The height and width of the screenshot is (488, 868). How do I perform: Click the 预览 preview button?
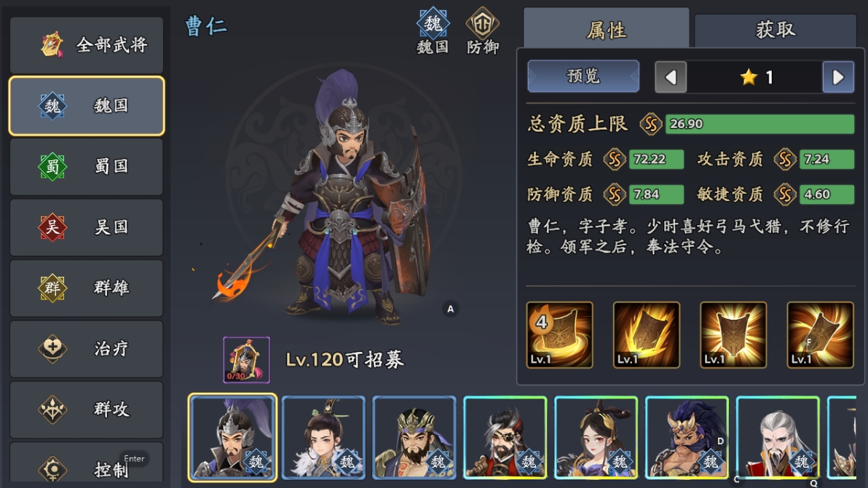(x=583, y=76)
